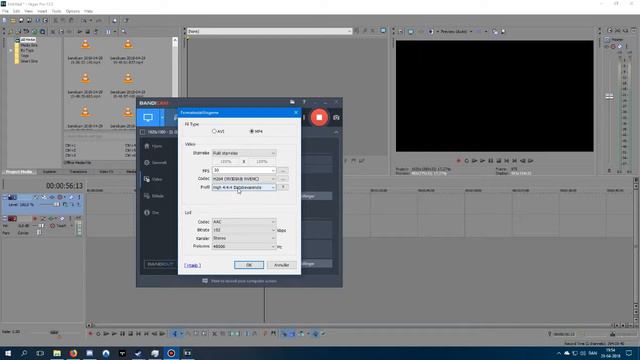Select the MP4 file type radio button
640x360 pixels.
[252, 131]
